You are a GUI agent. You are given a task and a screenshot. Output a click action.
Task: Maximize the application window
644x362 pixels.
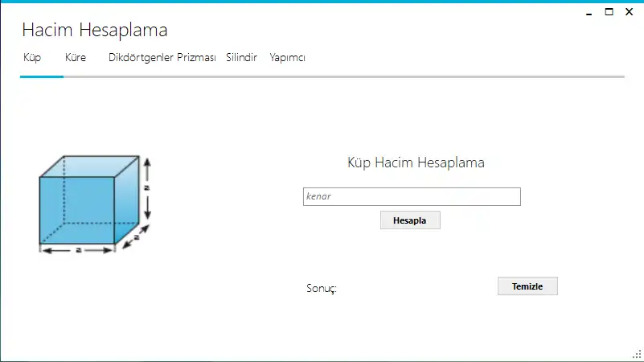click(x=609, y=12)
